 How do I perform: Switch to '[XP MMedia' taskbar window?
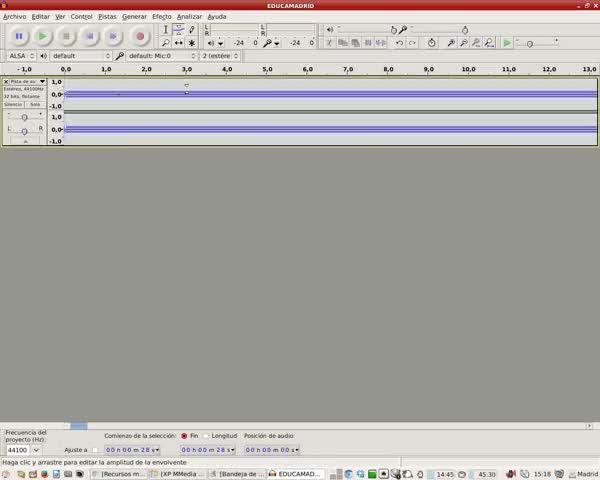(178, 474)
